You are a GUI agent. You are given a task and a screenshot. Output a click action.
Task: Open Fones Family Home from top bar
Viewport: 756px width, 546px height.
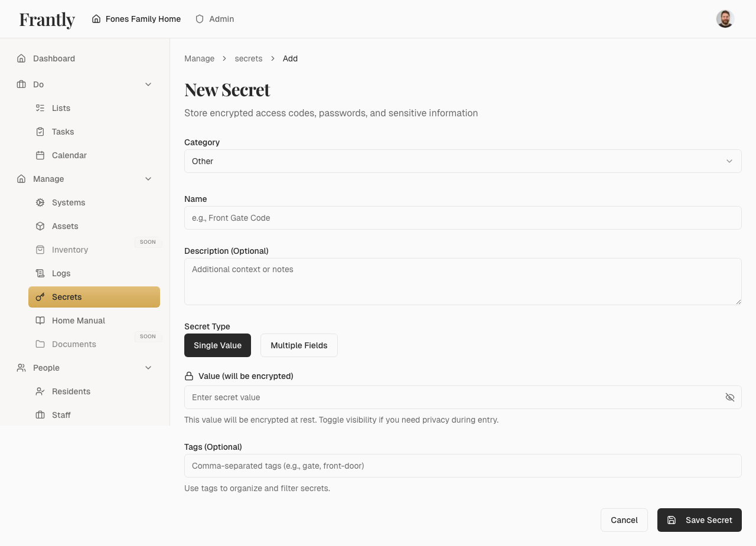click(136, 18)
